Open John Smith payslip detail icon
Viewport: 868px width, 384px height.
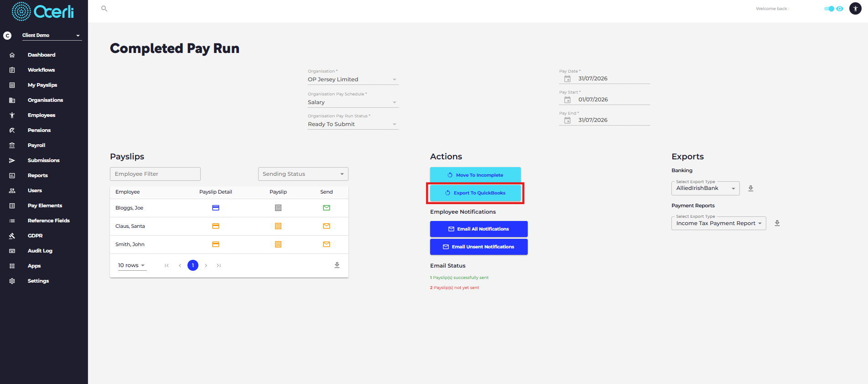point(216,244)
